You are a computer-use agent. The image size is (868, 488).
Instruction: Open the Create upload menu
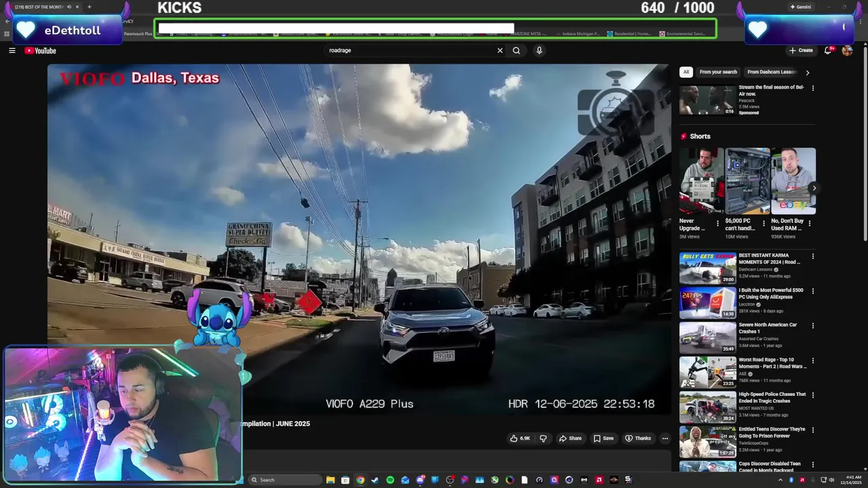[x=801, y=50]
